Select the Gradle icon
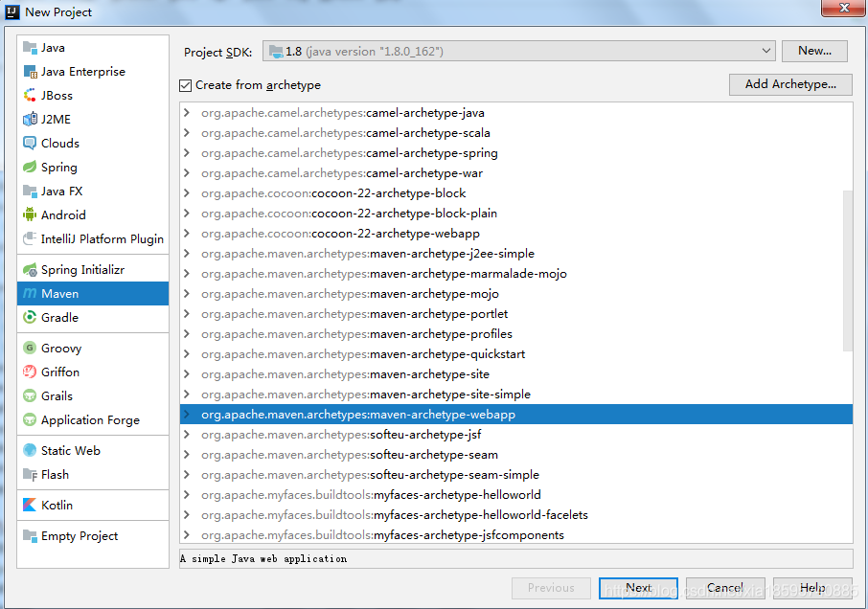Viewport: 868px width, 609px height. pos(30,318)
